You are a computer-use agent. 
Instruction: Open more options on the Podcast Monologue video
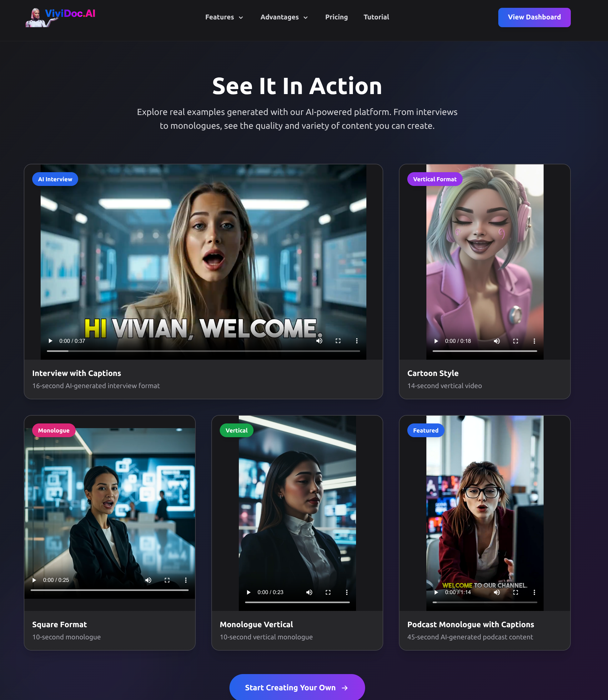click(x=534, y=592)
